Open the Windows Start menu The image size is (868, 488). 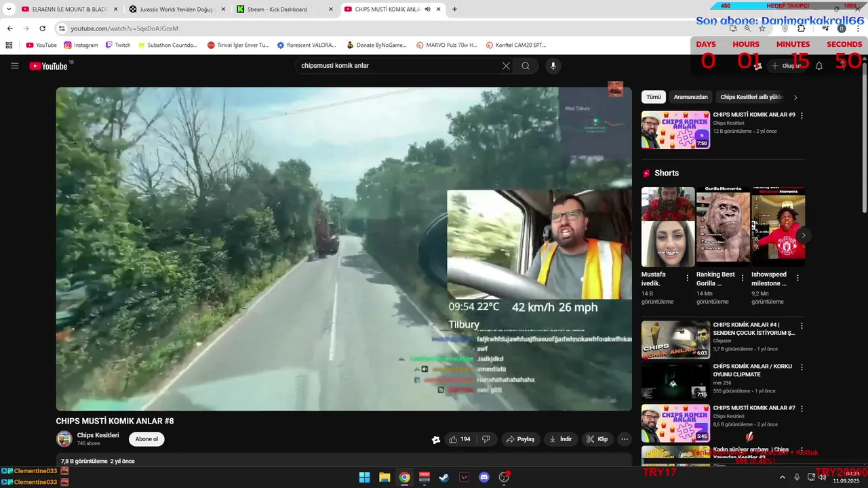pyautogui.click(x=364, y=477)
